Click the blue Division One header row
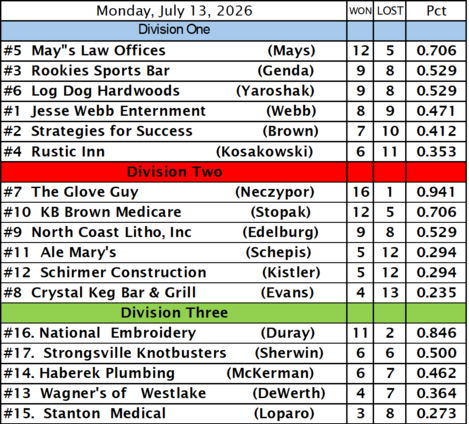 click(x=233, y=31)
